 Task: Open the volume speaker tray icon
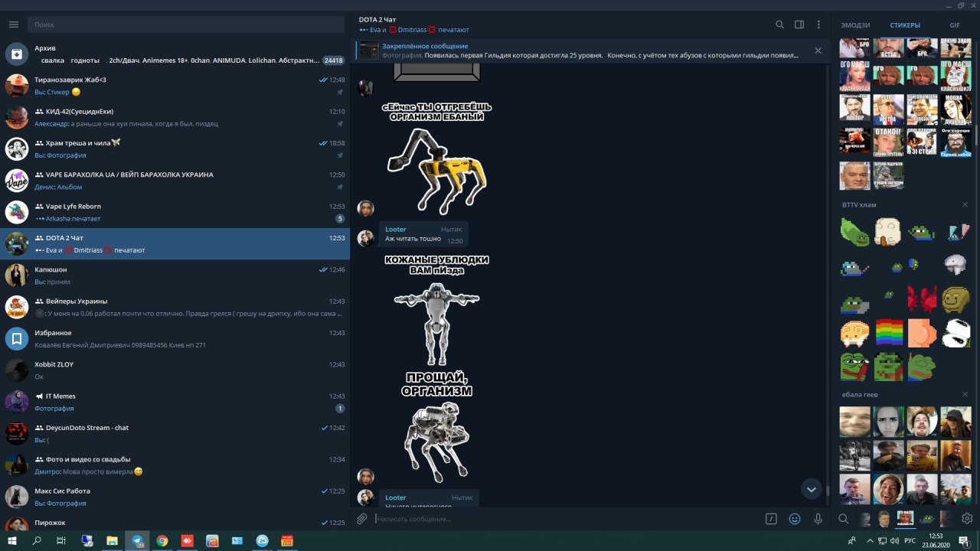[893, 540]
